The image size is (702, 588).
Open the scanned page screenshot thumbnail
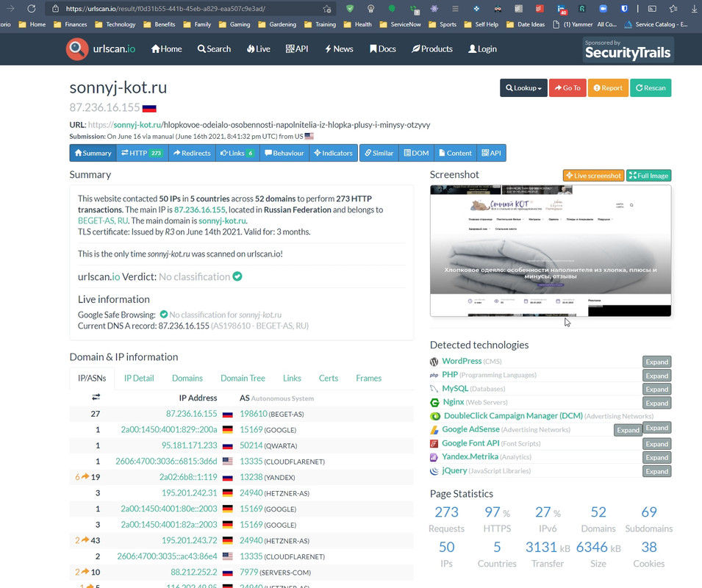click(x=551, y=251)
